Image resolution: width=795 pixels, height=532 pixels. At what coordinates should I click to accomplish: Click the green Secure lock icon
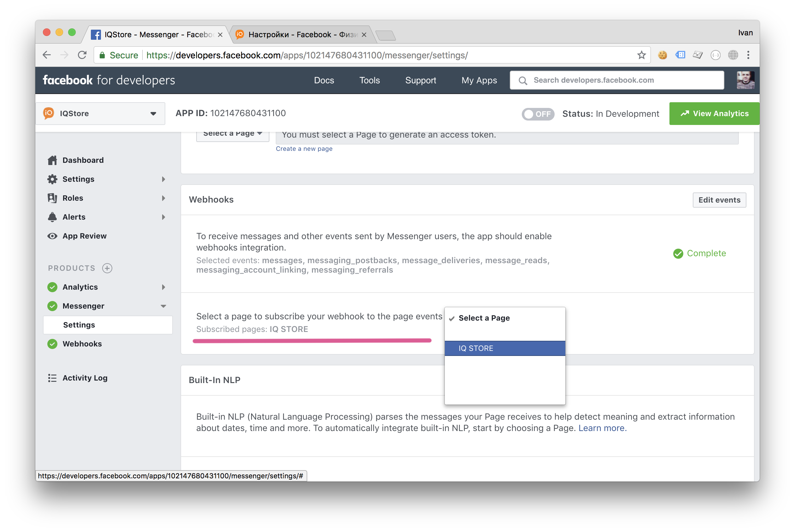pos(102,55)
